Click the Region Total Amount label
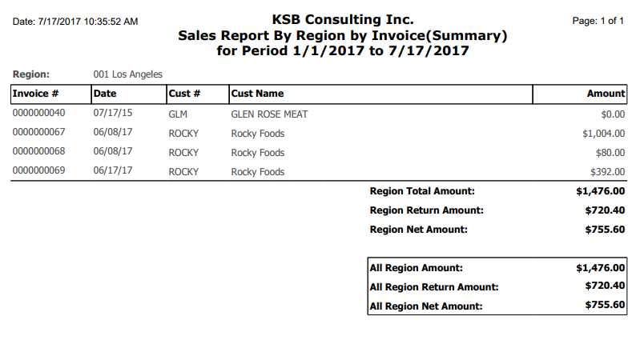The width and height of the screenshot is (644, 344). click(x=422, y=191)
